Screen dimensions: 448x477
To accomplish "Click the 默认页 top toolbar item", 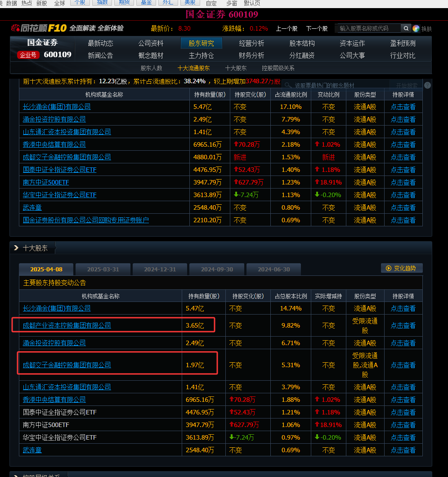I will (x=252, y=3).
